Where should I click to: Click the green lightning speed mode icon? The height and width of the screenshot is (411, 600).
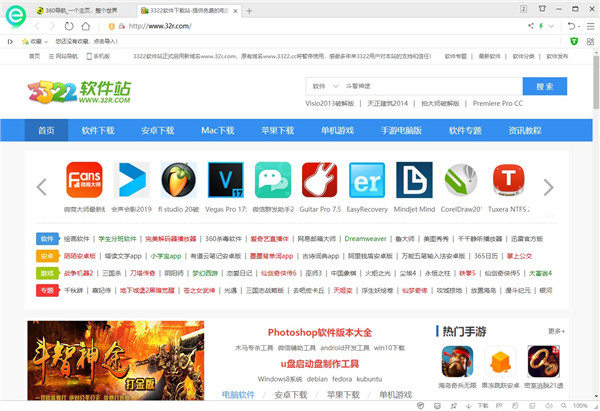tap(541, 26)
